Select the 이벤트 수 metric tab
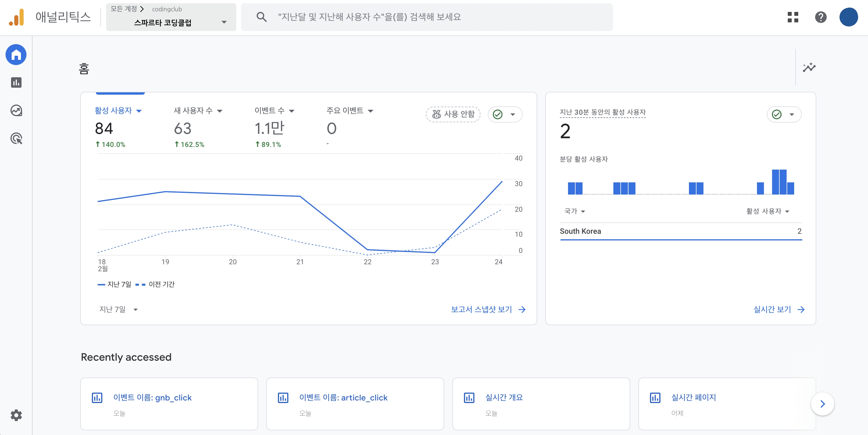Image resolution: width=868 pixels, height=435 pixels. tap(274, 110)
